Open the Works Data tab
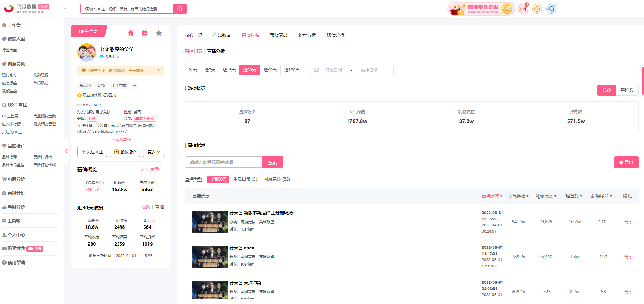Viewport: 644px width, 304px height. 222,35
